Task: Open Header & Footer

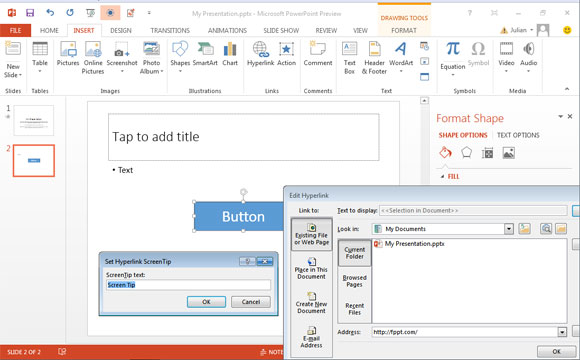Action: 374,58
